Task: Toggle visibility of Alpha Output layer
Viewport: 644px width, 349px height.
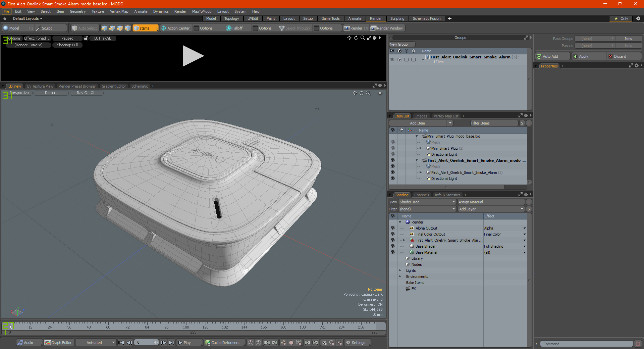Action: 393,228
